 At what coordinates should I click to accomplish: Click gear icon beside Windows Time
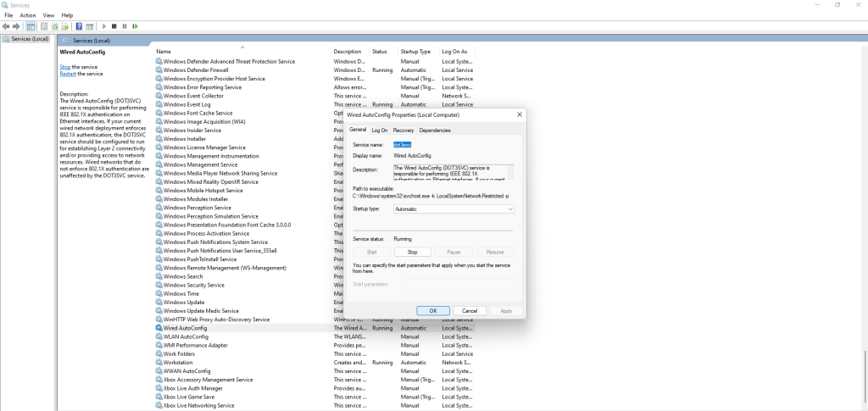159,294
